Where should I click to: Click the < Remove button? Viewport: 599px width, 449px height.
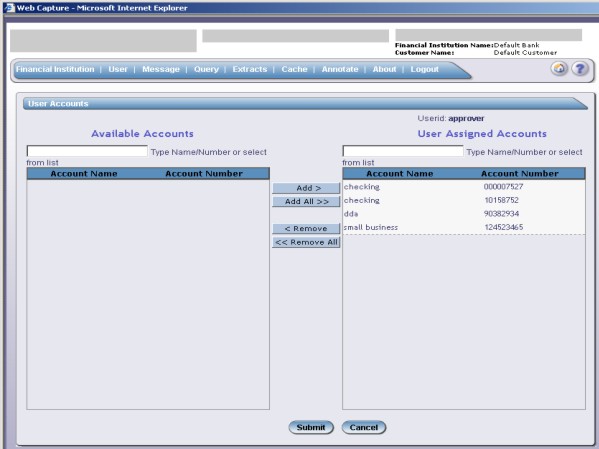pos(306,229)
